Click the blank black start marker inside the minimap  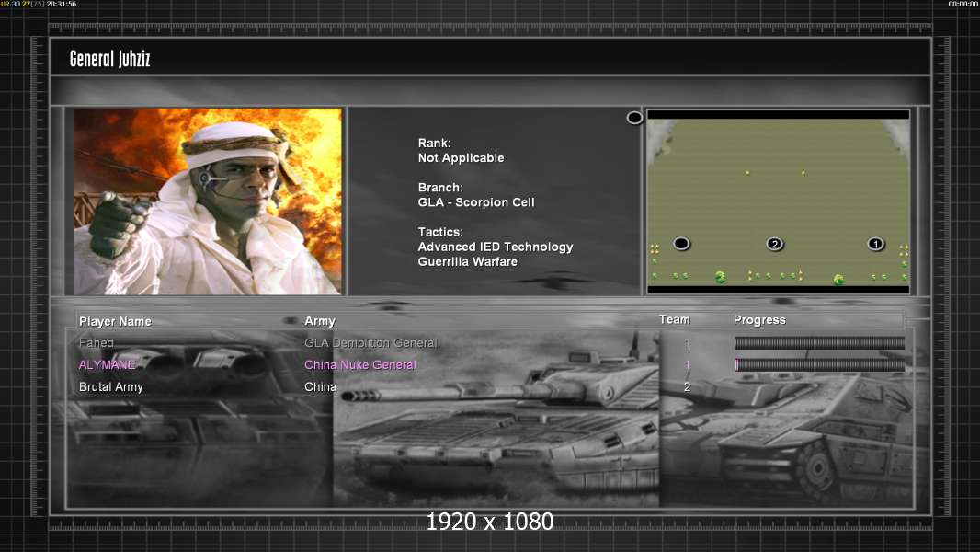681,244
